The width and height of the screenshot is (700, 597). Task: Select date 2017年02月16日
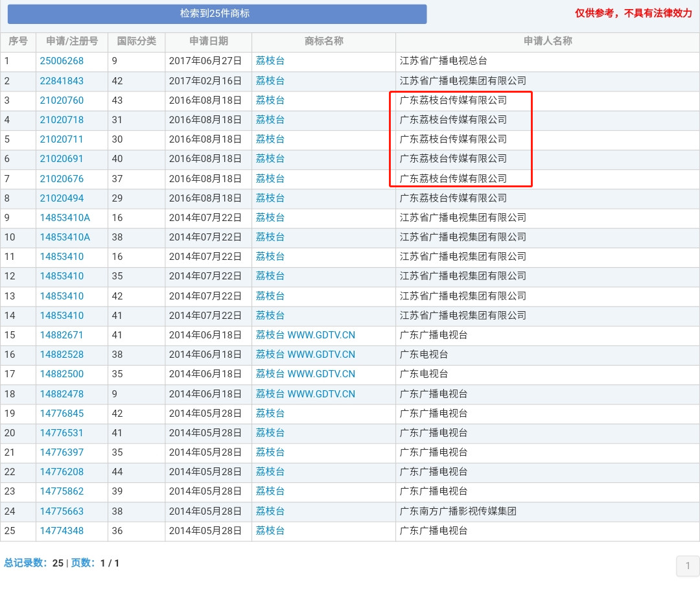pos(205,81)
